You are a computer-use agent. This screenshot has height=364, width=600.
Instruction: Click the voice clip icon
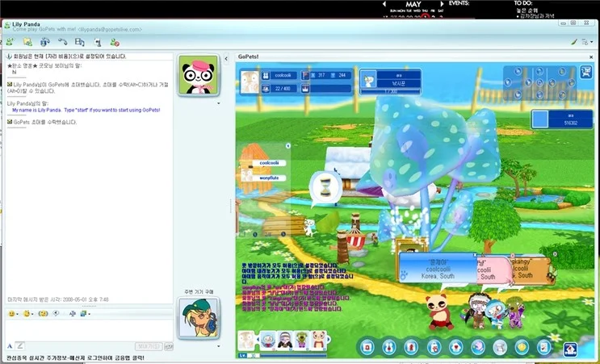click(56, 313)
